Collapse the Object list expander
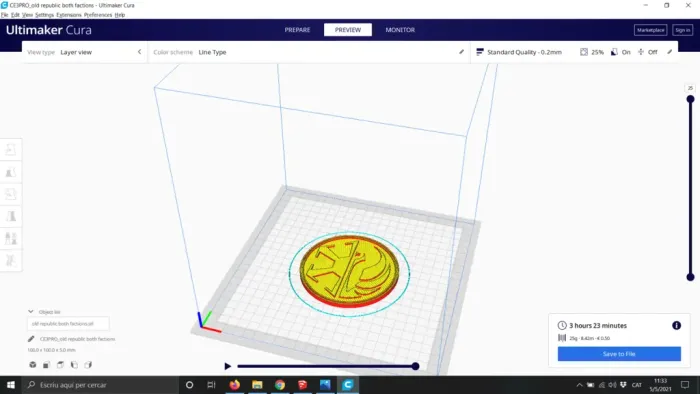Image resolution: width=700 pixels, height=394 pixels. 31,311
